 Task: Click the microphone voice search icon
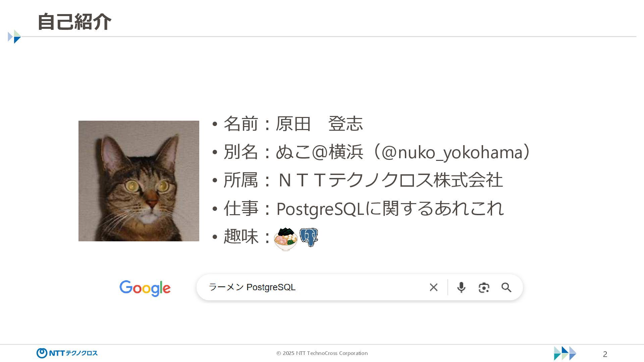(x=461, y=287)
